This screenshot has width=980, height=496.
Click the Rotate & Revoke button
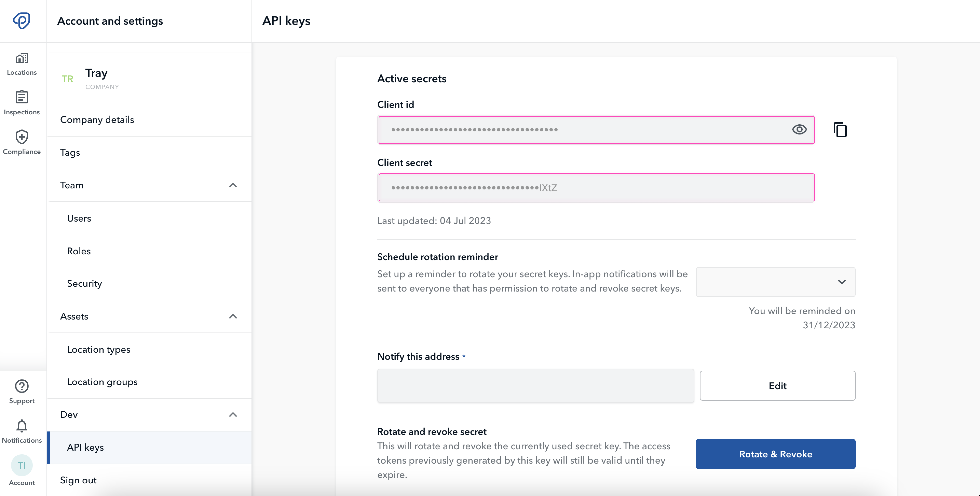[775, 454]
